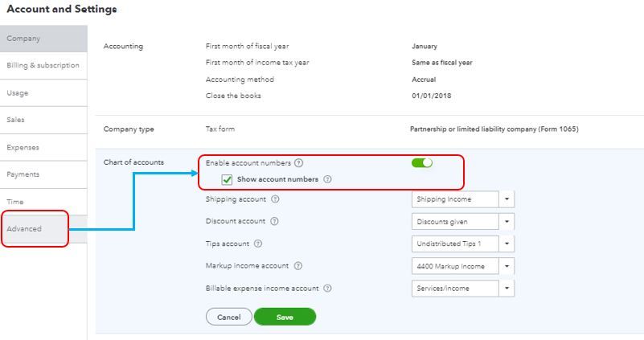Switch to the Billing & subscription tab
The width and height of the screenshot is (644, 340).
(x=43, y=65)
